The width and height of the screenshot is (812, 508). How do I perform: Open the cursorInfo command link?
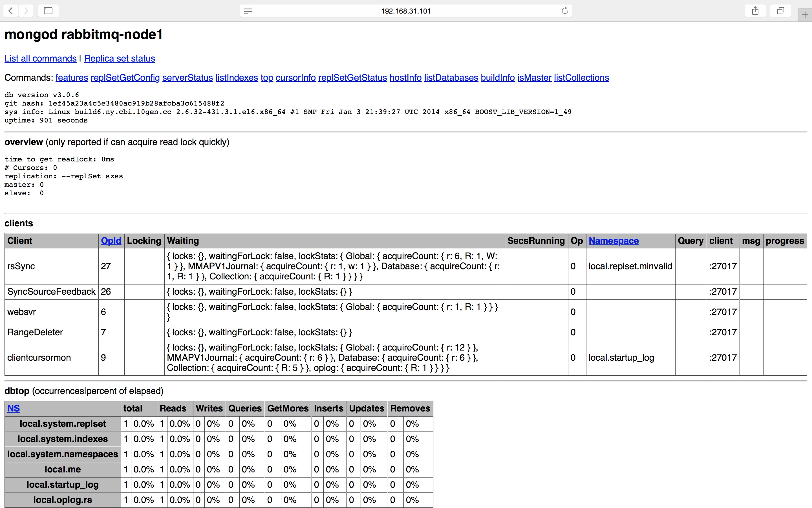click(295, 78)
